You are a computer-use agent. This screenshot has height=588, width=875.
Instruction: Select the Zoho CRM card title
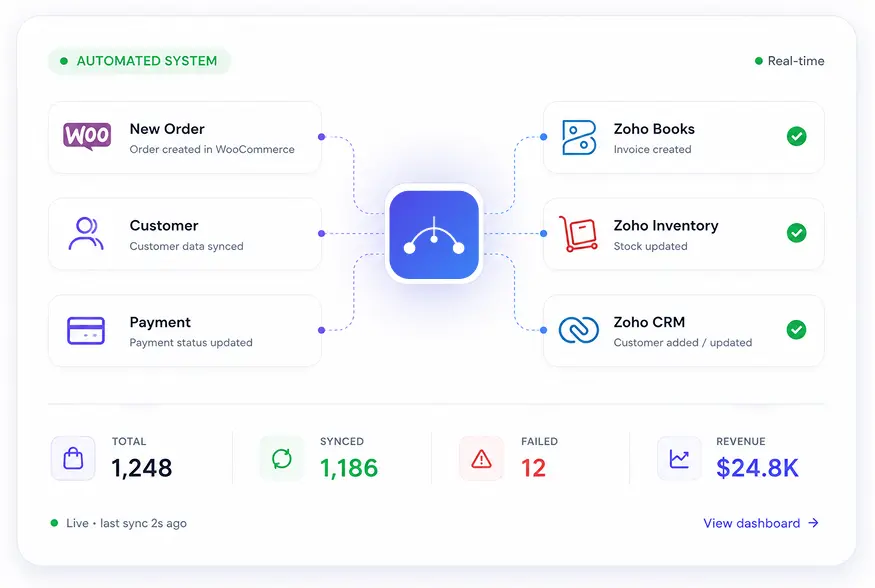649,322
